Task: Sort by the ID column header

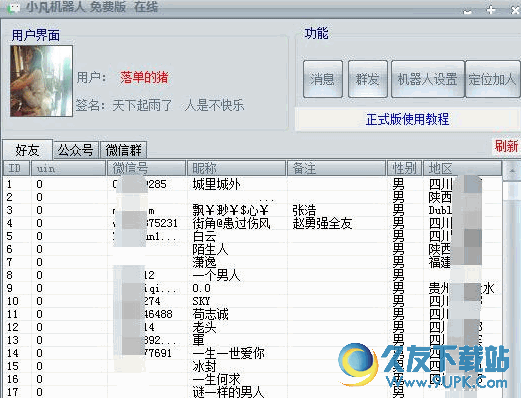Action: [x=16, y=168]
